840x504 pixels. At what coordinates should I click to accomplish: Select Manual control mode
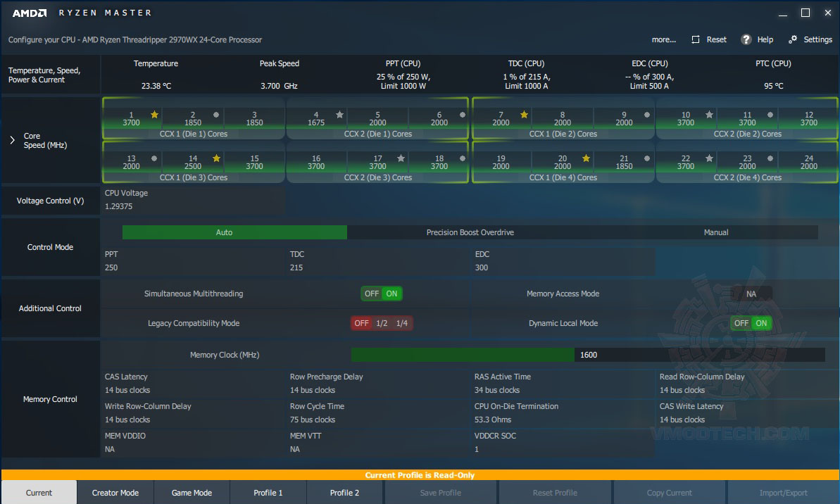(x=715, y=232)
